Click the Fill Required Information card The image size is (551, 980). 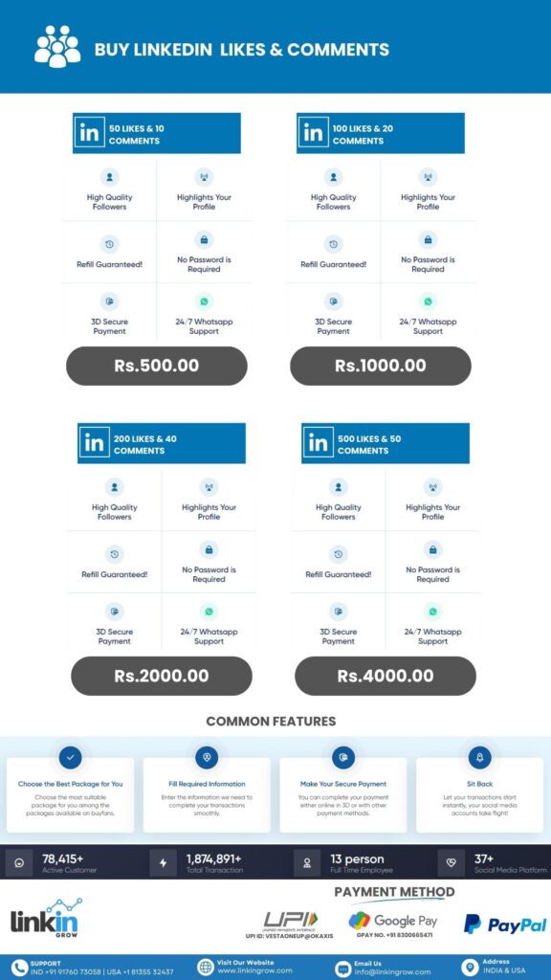(x=207, y=795)
